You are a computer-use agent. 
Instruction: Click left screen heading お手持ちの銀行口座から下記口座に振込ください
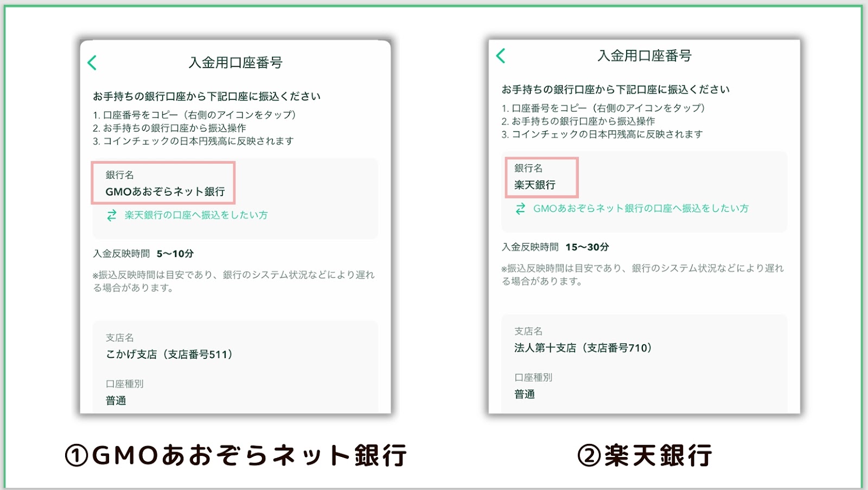tap(207, 96)
